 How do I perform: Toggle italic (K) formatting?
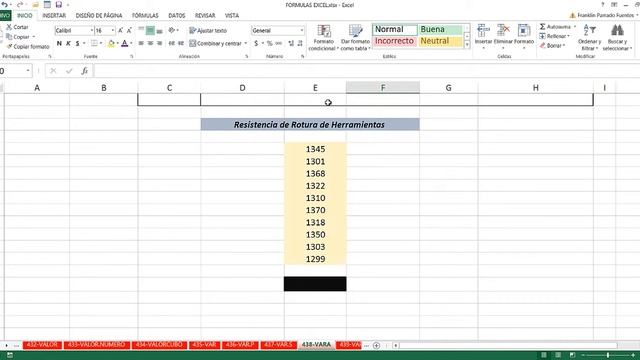pos(68,43)
